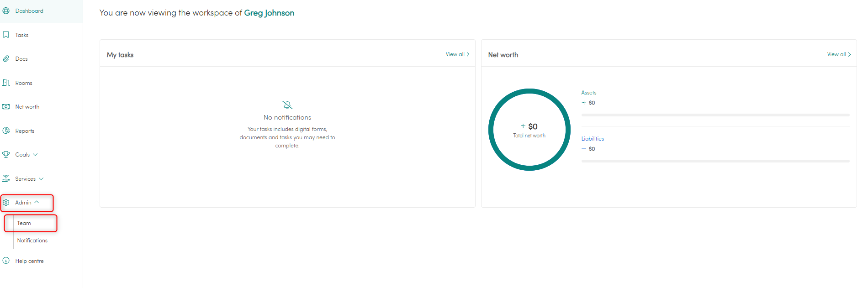Expand the Services submenu chevron
The image size is (868, 288).
coord(41,179)
